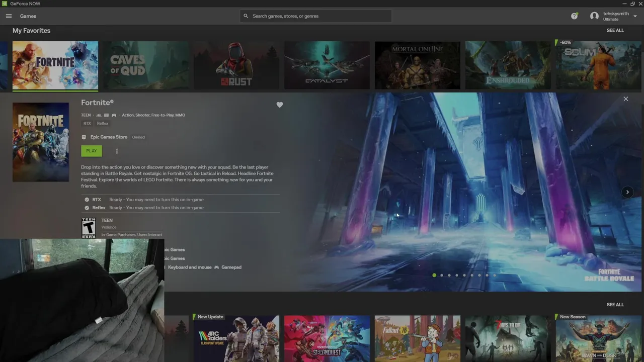
Task: Open SEE ALL for the lower row
Action: (615, 305)
